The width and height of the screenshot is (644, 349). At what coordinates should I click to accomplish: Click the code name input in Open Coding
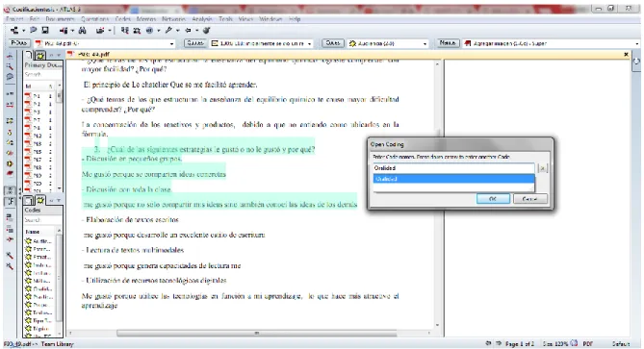point(453,168)
